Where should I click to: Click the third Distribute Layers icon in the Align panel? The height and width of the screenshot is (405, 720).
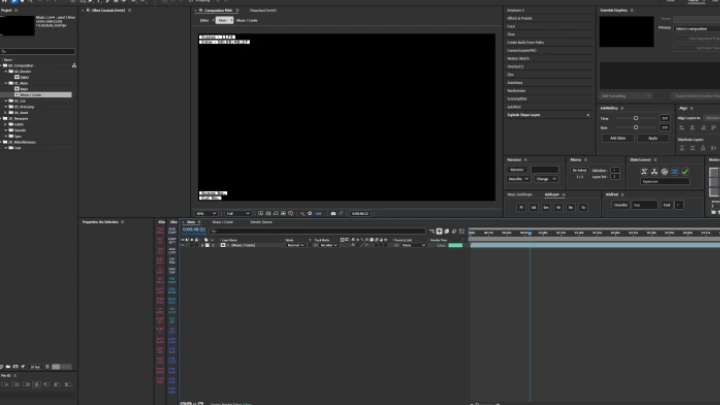[x=703, y=148]
